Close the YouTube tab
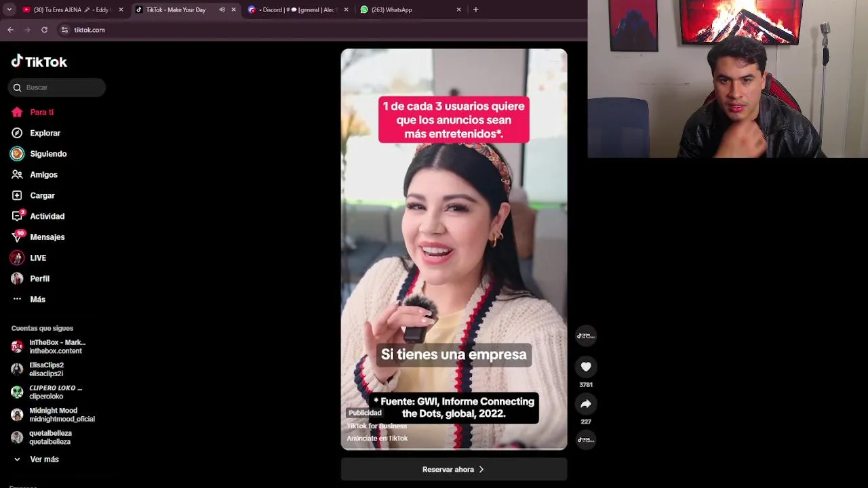Image resolution: width=868 pixels, height=488 pixels. pyautogui.click(x=121, y=10)
